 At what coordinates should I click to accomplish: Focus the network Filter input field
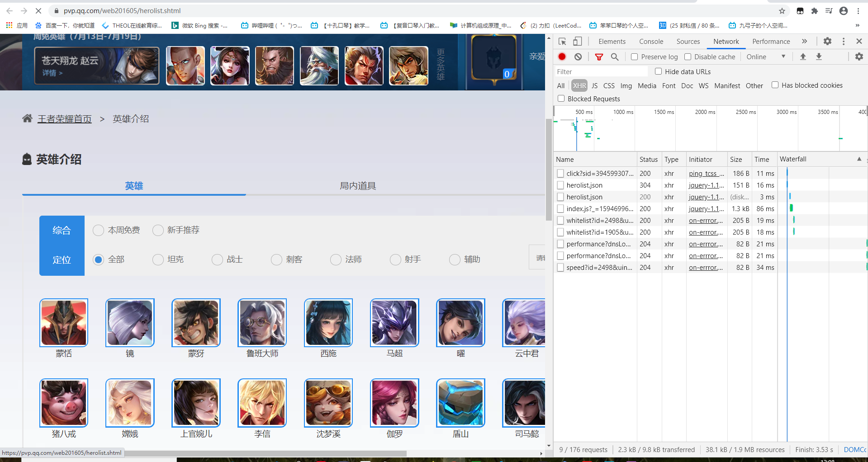[x=601, y=71]
